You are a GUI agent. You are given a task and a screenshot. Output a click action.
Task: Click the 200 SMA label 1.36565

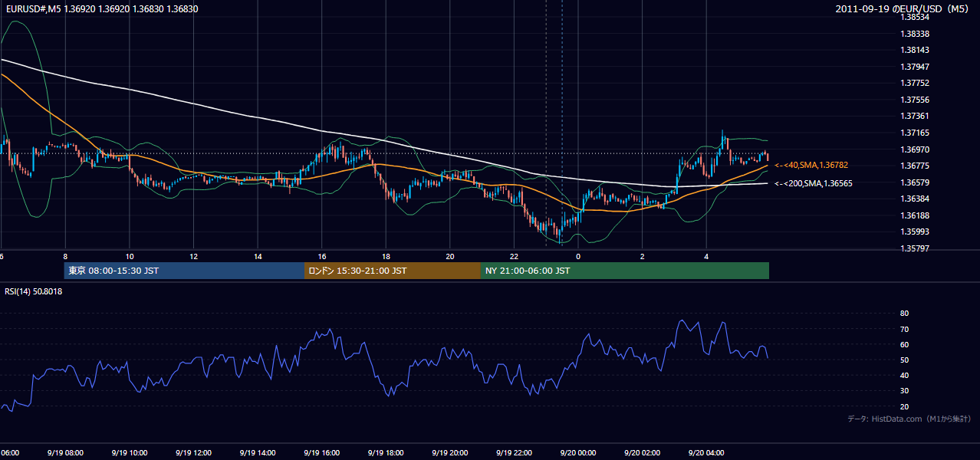point(814,183)
